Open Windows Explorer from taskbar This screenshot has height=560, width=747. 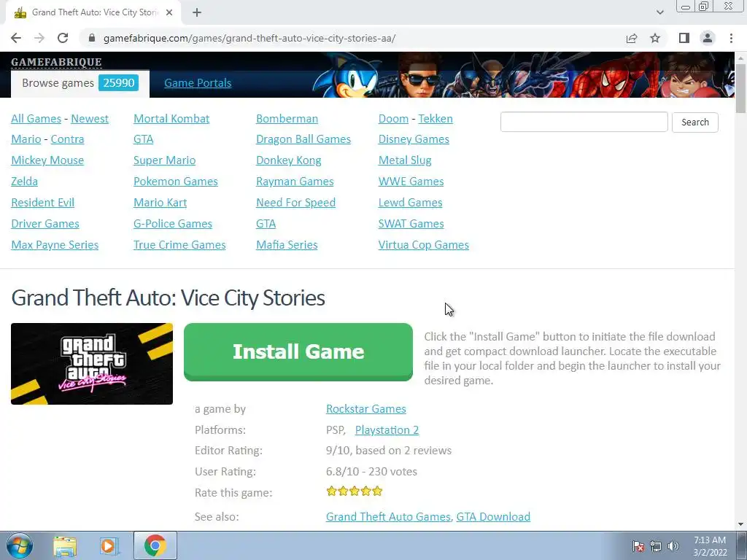[65, 545]
